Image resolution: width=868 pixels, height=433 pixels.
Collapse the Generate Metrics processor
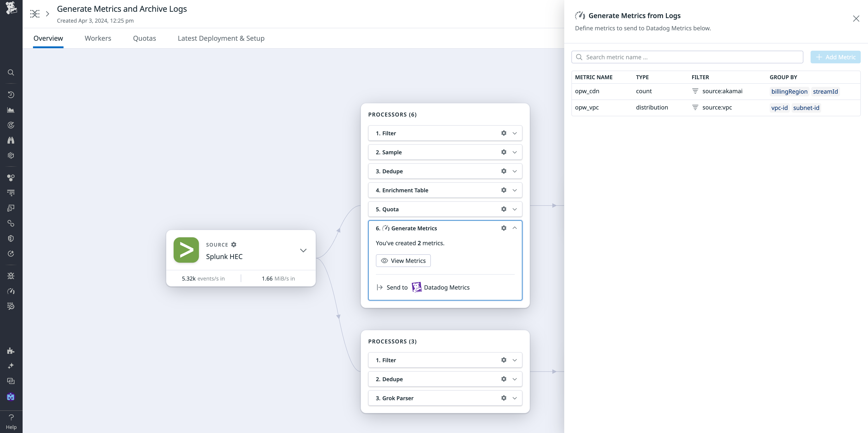tap(514, 228)
